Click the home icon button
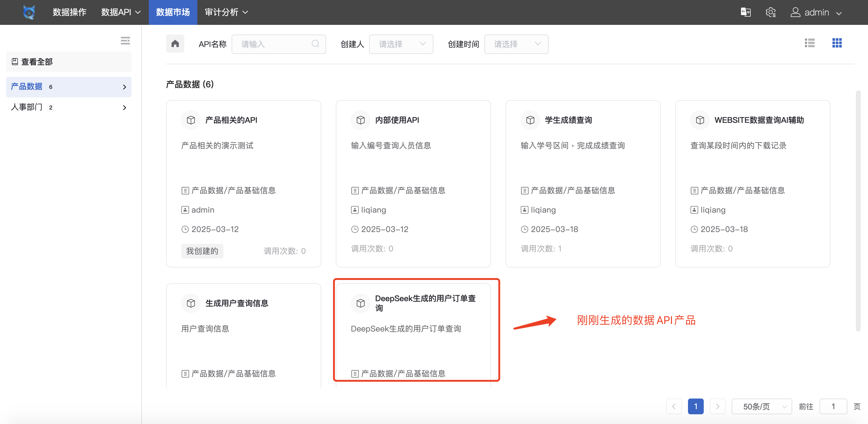Viewport: 868px width, 424px height. pyautogui.click(x=175, y=44)
